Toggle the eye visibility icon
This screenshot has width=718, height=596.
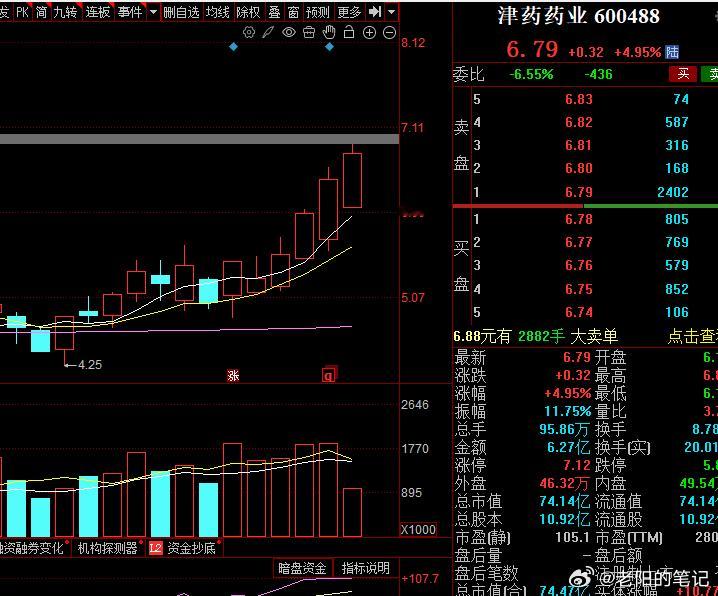[x=288, y=33]
